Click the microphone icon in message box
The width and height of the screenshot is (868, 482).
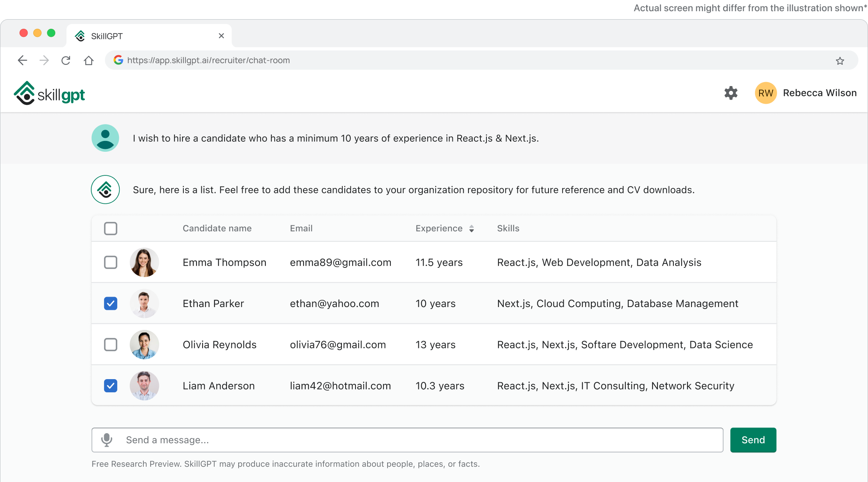tap(106, 440)
